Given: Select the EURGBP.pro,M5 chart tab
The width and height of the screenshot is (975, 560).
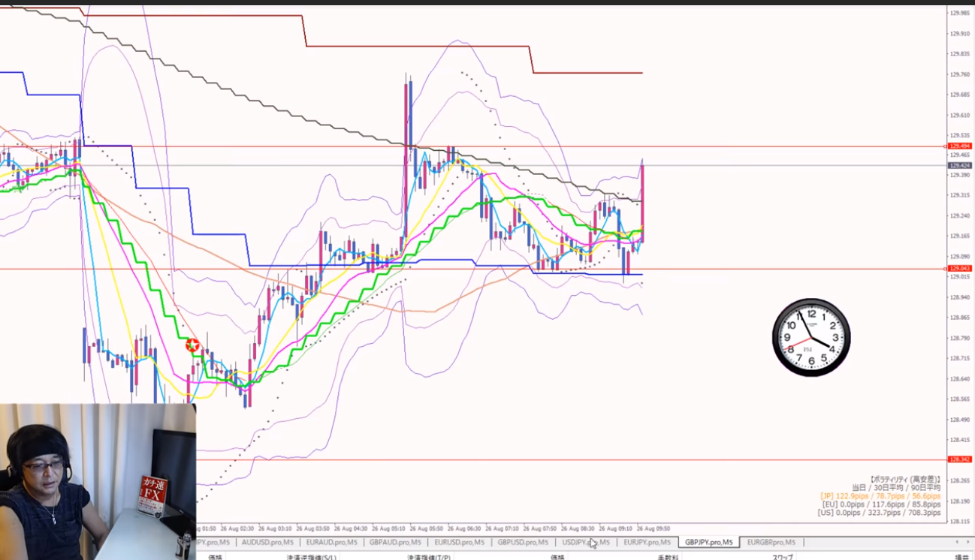Looking at the screenshot, I should coord(771,542).
